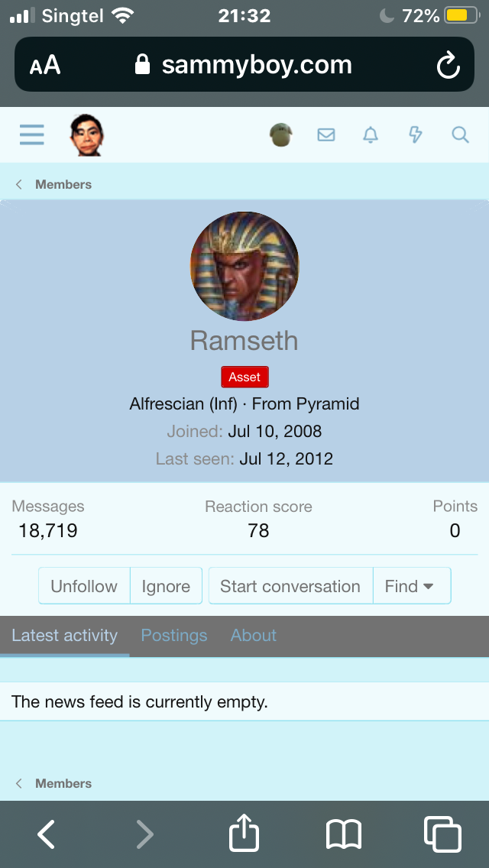Open Safari bookmarks book icon
Screen dimensions: 489x868
(x=343, y=834)
